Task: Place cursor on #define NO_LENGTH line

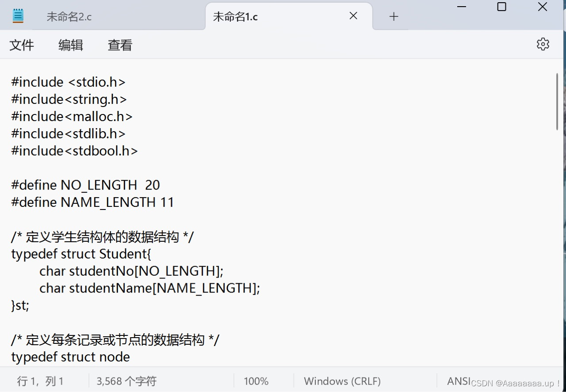Action: [85, 185]
